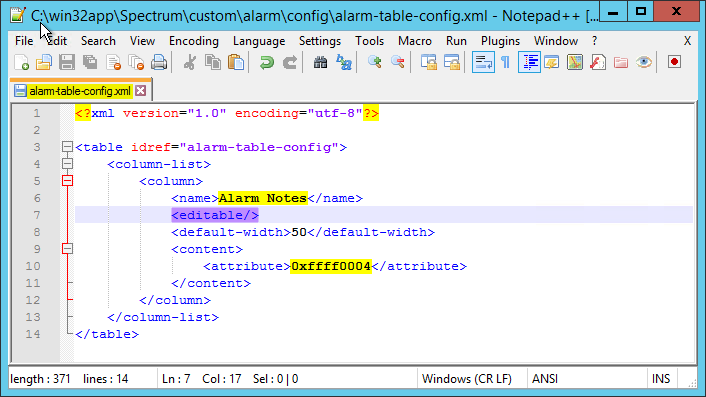706x397 pixels.
Task: Open the Macro menu
Action: pos(415,41)
